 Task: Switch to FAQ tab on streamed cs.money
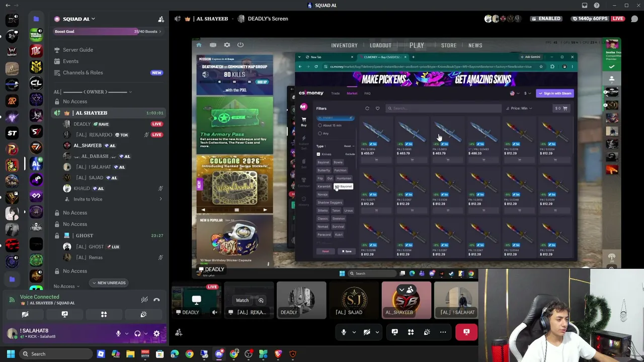[x=367, y=93]
